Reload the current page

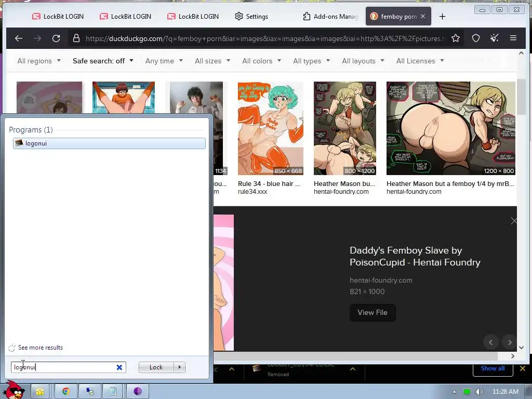(56, 38)
